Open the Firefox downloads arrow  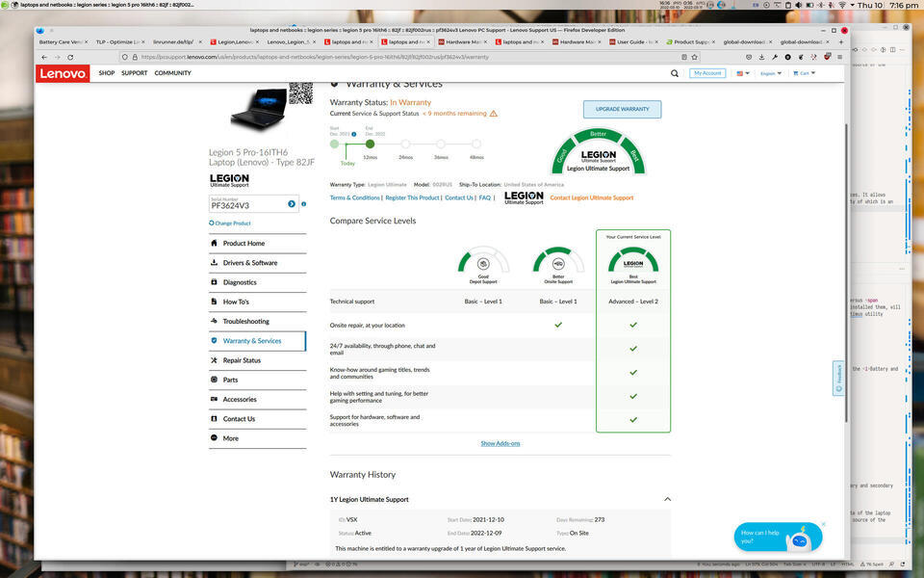point(761,57)
